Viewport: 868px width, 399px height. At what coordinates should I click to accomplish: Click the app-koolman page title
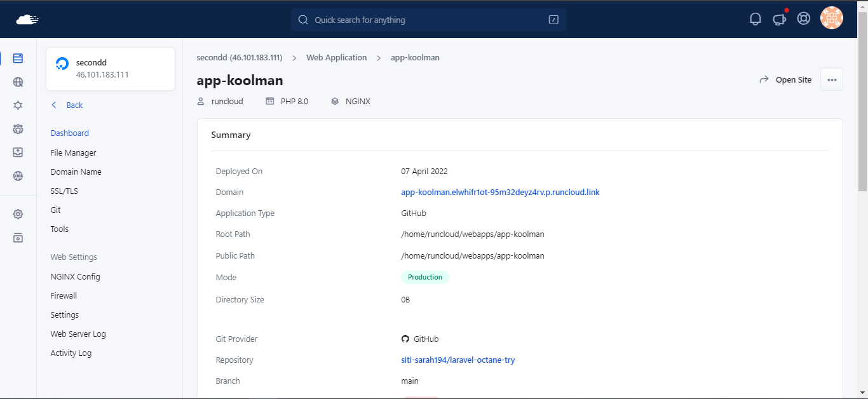(240, 81)
